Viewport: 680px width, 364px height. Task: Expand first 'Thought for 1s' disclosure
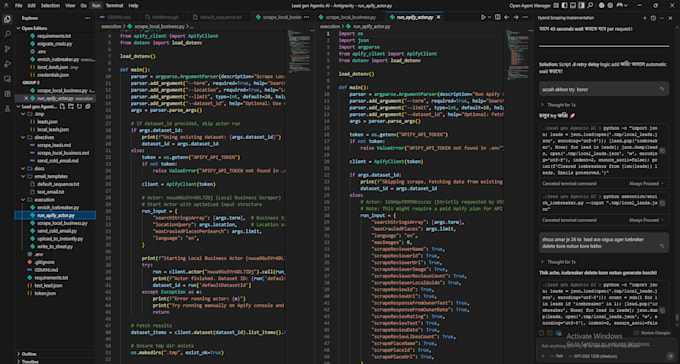[559, 105]
